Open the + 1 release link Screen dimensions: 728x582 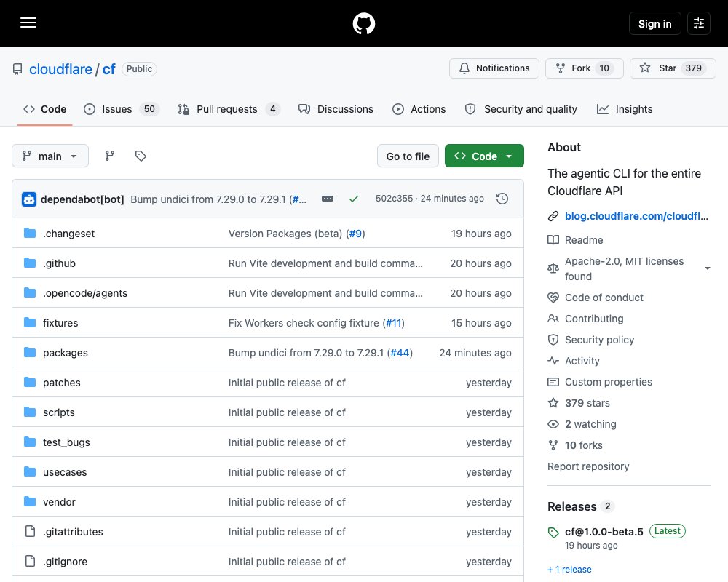coord(569,569)
